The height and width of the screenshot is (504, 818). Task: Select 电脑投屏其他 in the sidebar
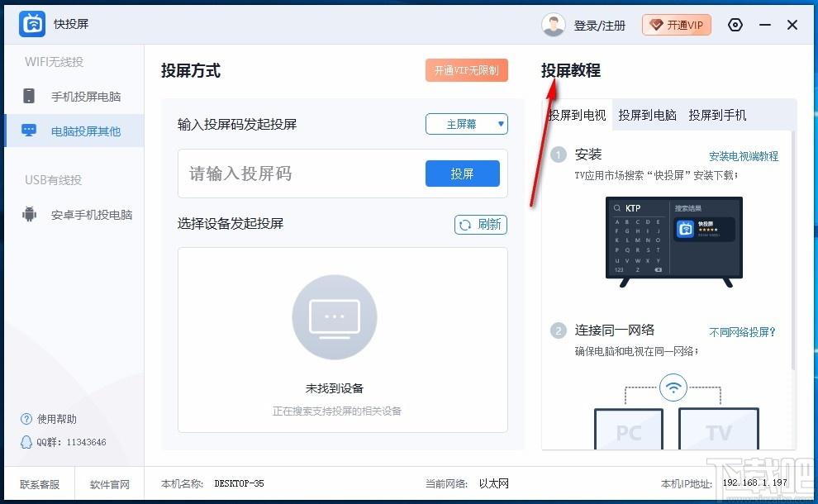[74, 131]
